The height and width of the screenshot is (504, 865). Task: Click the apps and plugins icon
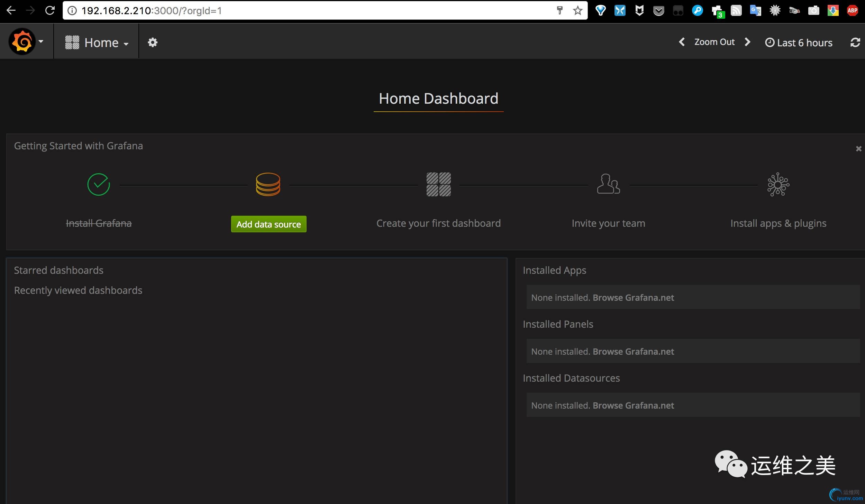(x=778, y=184)
